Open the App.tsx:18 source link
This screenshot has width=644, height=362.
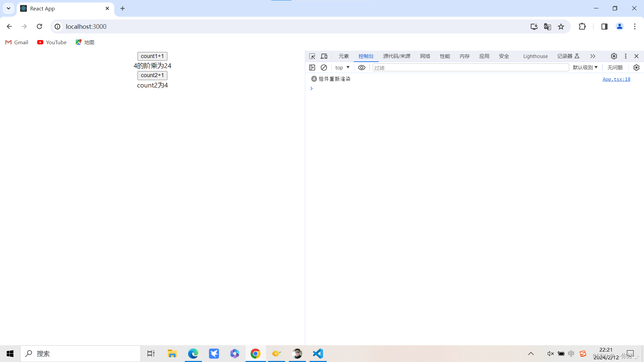616,79
